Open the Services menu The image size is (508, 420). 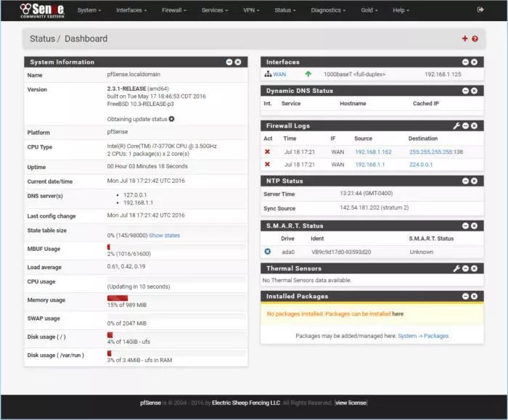click(x=215, y=10)
